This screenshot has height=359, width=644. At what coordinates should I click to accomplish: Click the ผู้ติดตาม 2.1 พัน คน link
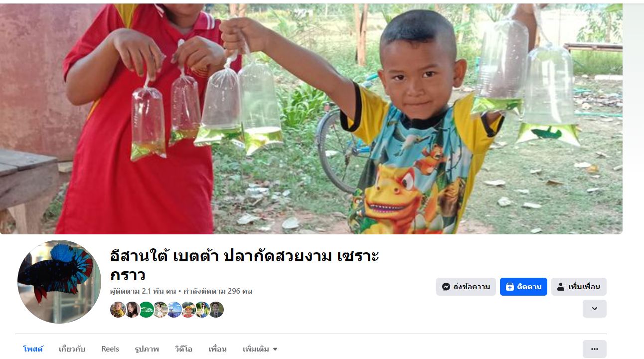143,291
